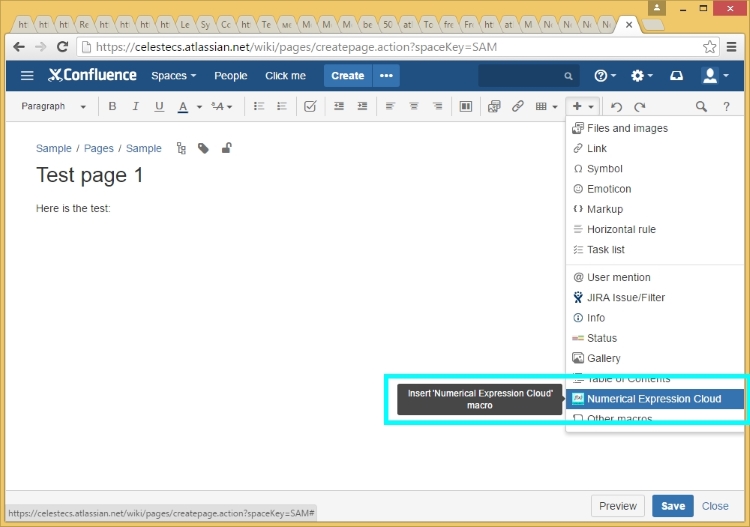Image resolution: width=750 pixels, height=527 pixels.
Task: Select Emoticon in the insert menu
Action: point(654,189)
